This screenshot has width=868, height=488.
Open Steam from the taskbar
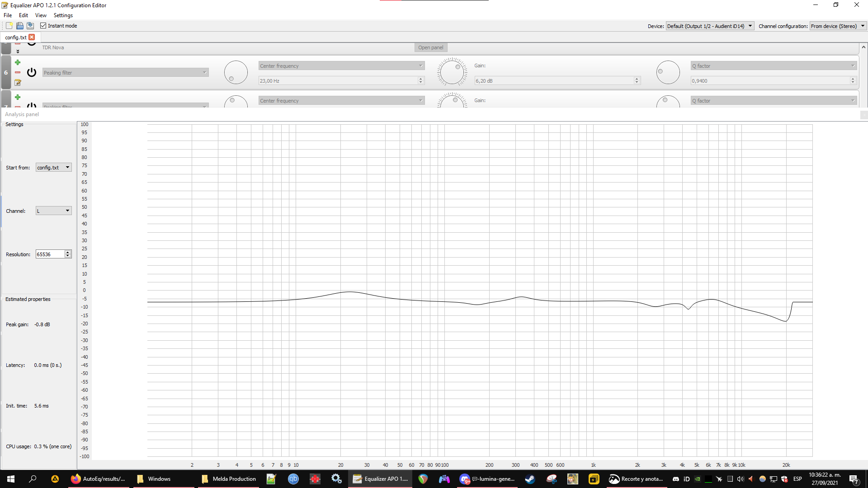(x=530, y=479)
